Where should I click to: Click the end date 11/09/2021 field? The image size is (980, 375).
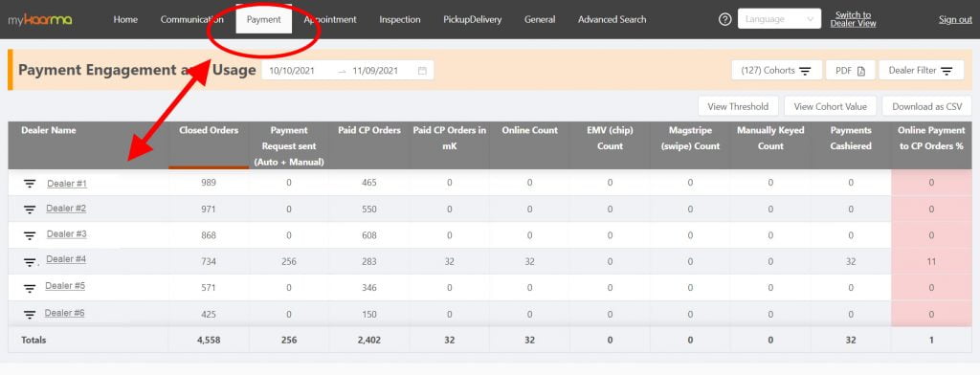[375, 71]
